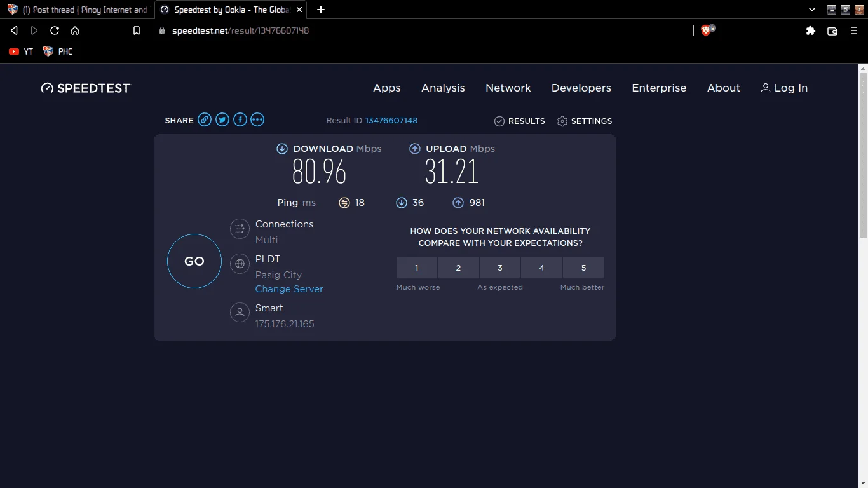Image resolution: width=868 pixels, height=488 pixels.
Task: Open the browser extensions puzzle icon
Action: tap(811, 30)
